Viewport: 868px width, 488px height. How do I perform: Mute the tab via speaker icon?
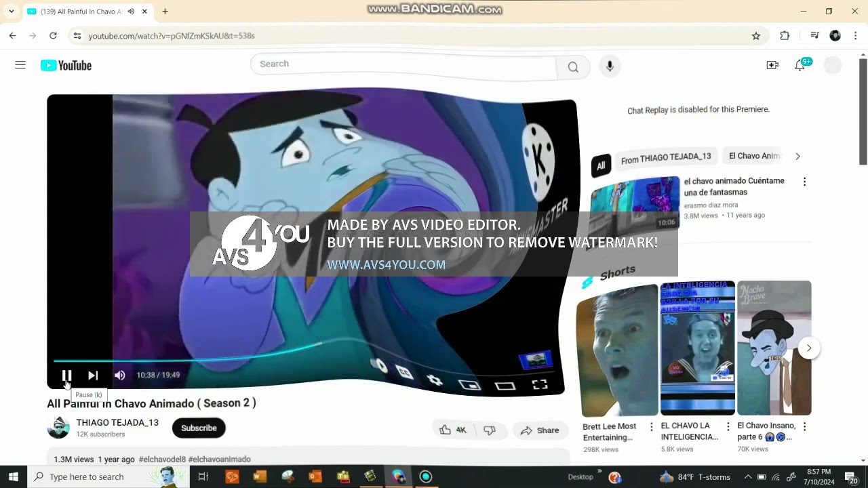[x=131, y=12]
